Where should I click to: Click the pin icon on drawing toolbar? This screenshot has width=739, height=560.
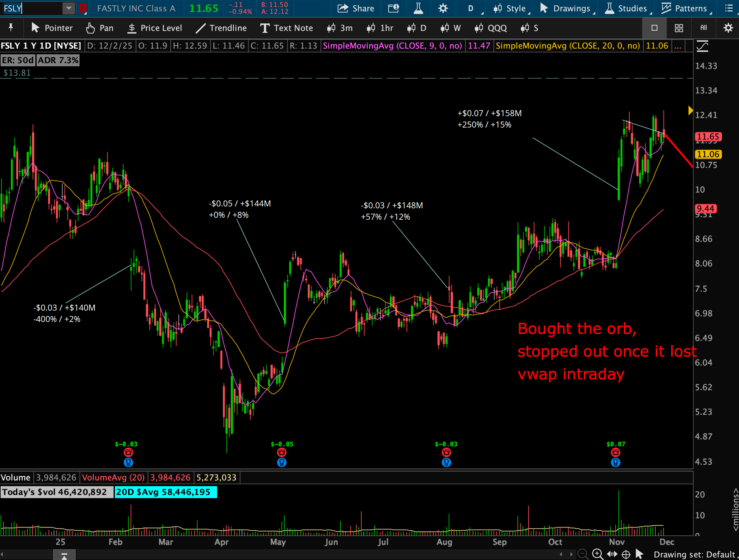(x=11, y=28)
